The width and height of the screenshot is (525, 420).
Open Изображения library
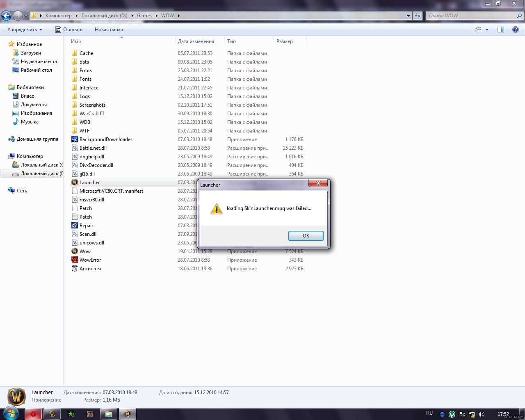pos(37,113)
